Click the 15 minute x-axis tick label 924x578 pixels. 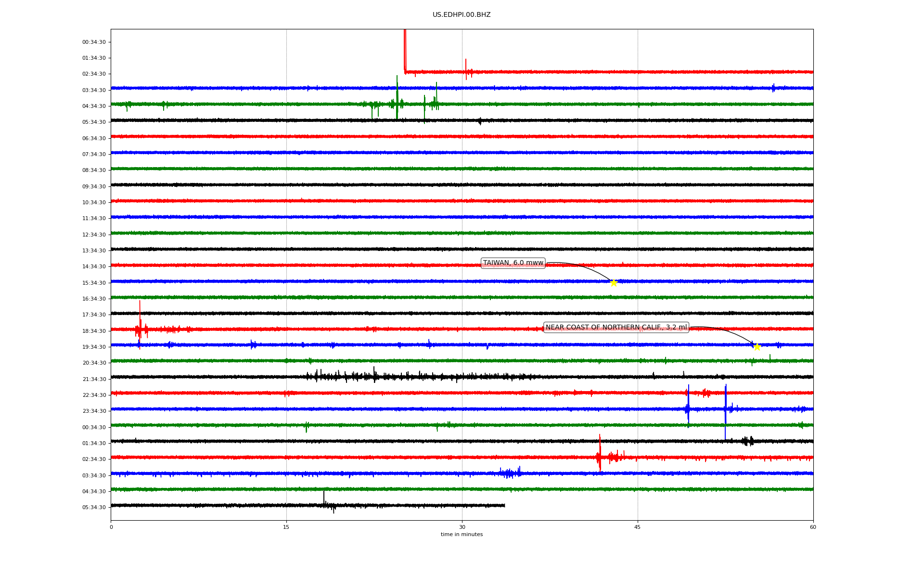click(x=286, y=527)
